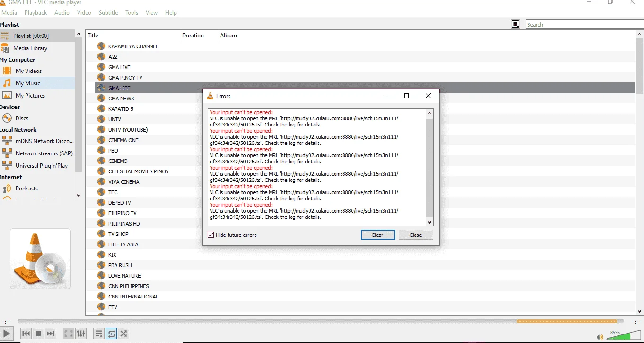
Task: Sort playlist by Title column header
Action: coord(133,36)
